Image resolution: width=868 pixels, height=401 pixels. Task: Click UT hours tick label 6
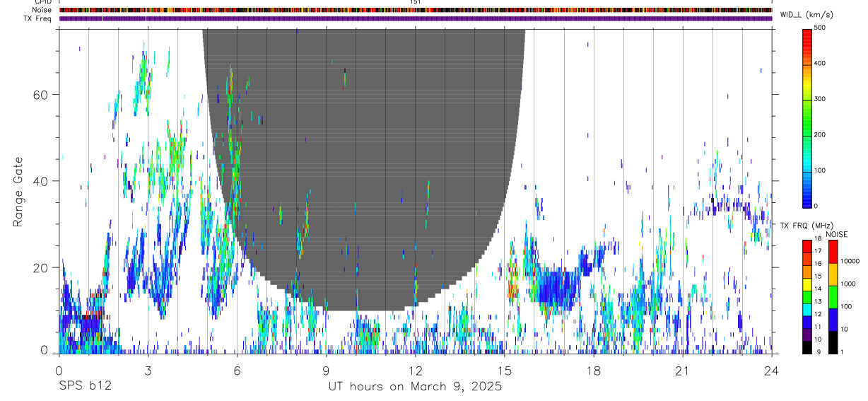coord(237,370)
